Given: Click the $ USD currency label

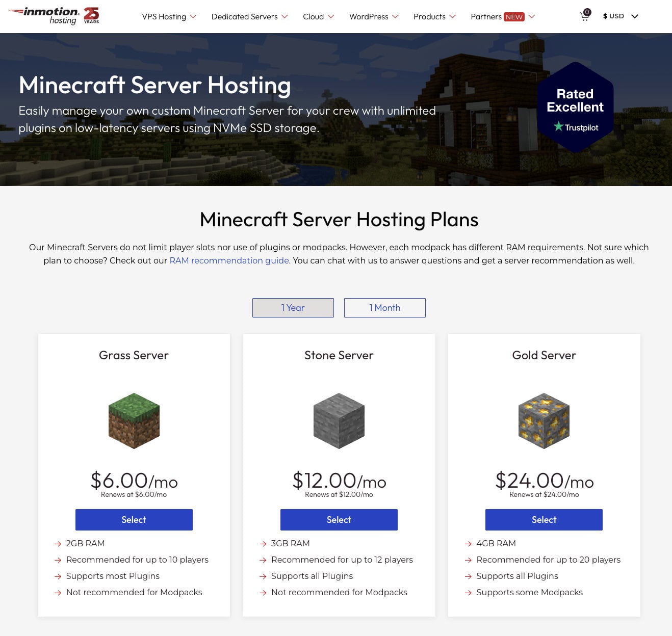Looking at the screenshot, I should pos(613,16).
